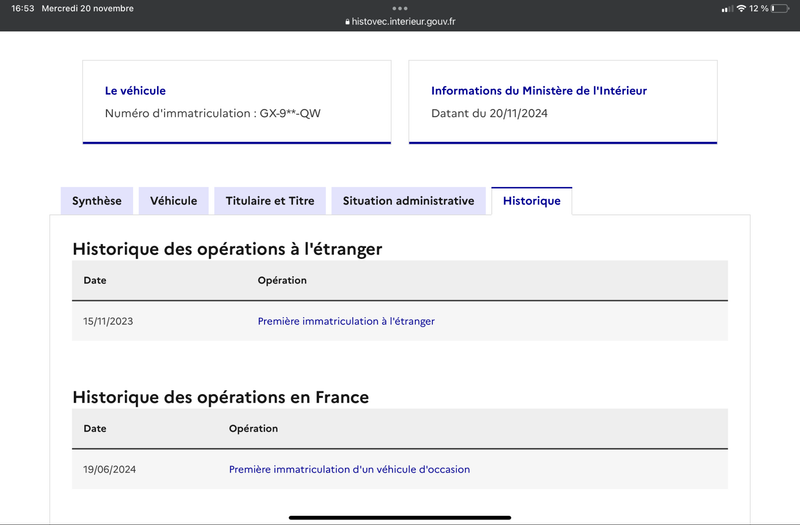Viewport: 800px width, 525px height.
Task: Click the Historique des opérations en France heading
Action: tap(220, 397)
